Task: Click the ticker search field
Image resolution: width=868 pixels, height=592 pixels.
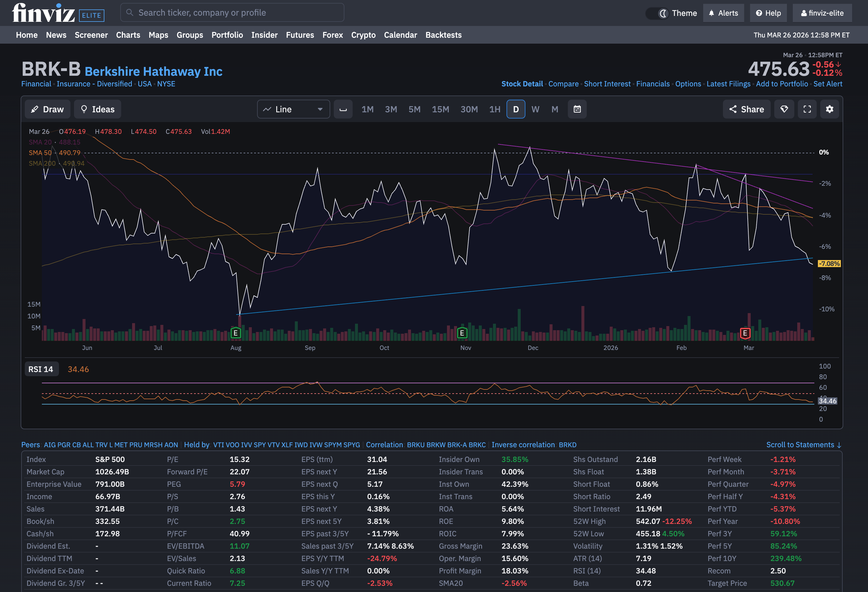Action: [231, 13]
